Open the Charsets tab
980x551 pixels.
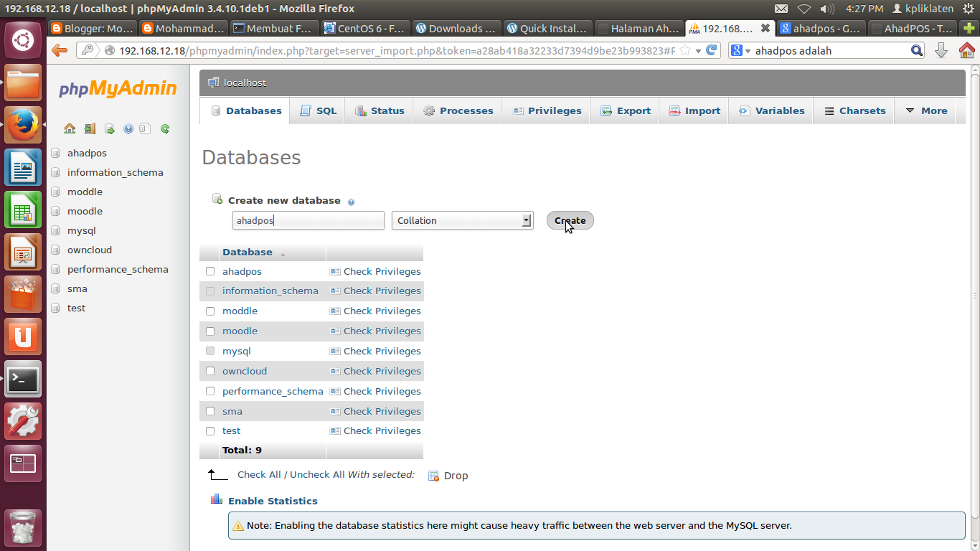coord(854,111)
